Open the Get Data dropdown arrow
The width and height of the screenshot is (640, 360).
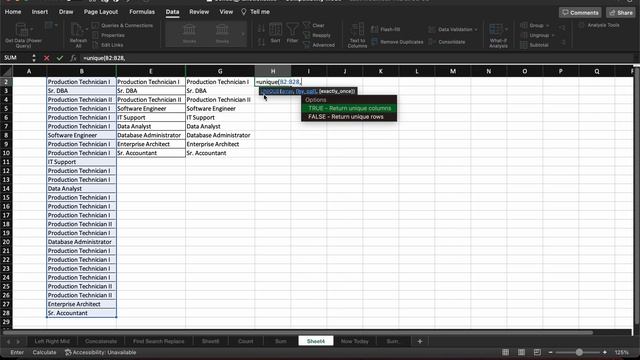pyautogui.click(x=32, y=29)
